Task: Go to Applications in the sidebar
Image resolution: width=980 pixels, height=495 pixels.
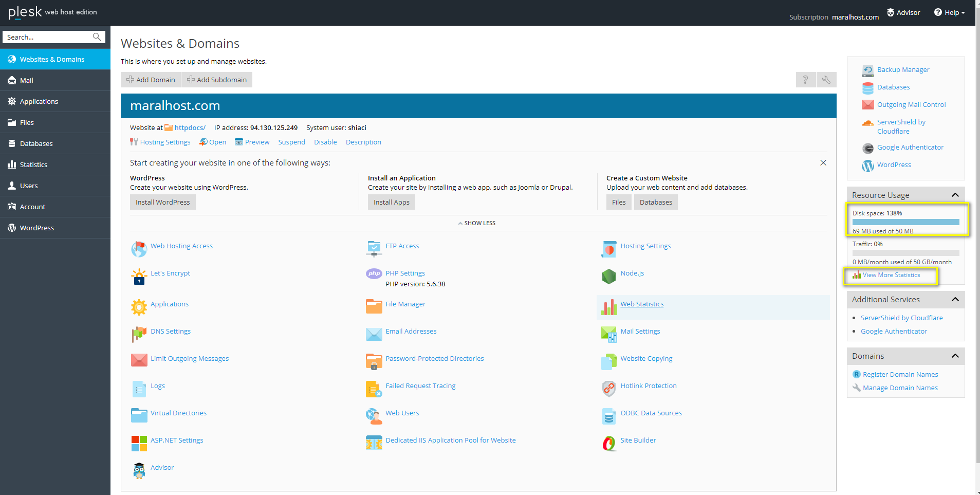Action: click(x=55, y=101)
